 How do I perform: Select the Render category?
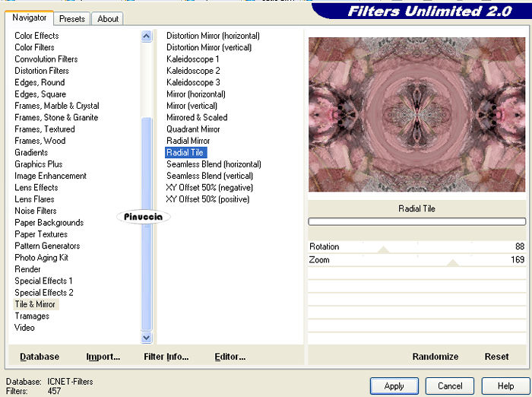coord(27,269)
